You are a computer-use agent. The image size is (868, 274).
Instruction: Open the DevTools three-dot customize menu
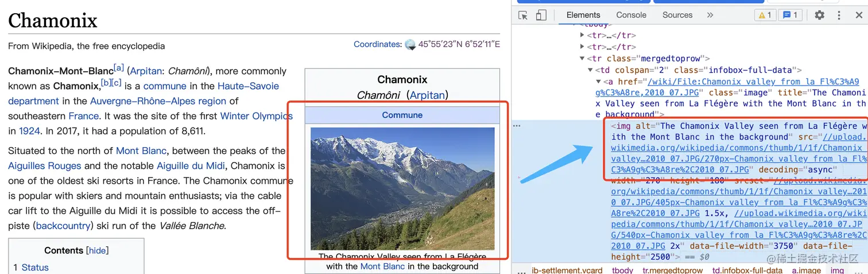(839, 16)
